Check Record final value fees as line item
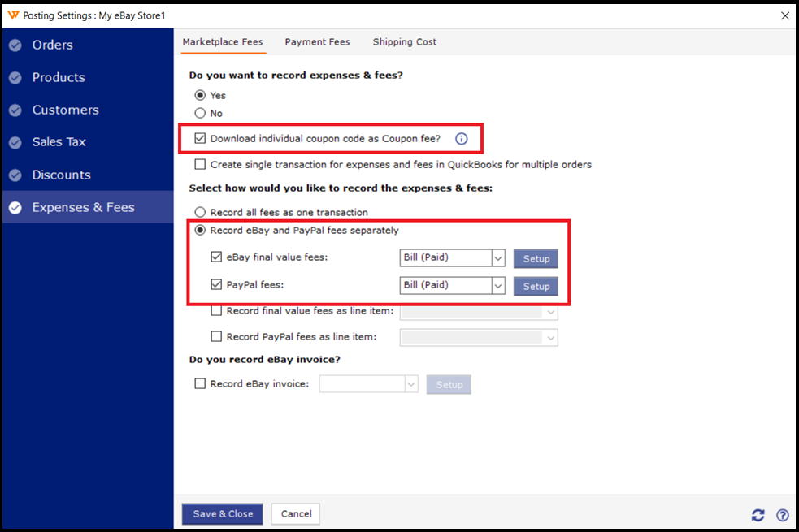This screenshot has width=799, height=532. (x=216, y=310)
